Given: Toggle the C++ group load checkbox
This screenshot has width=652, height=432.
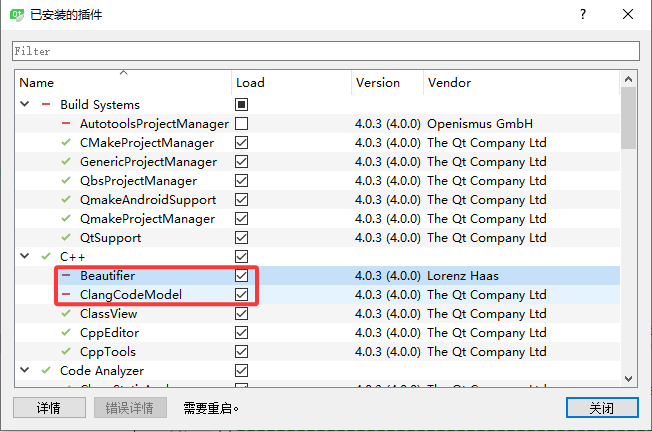Looking at the screenshot, I should [241, 257].
